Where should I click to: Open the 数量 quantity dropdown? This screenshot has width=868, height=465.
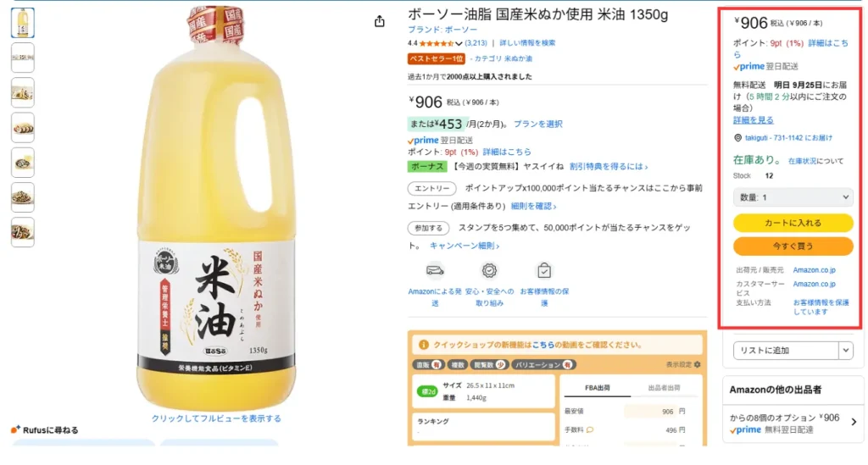(x=793, y=197)
